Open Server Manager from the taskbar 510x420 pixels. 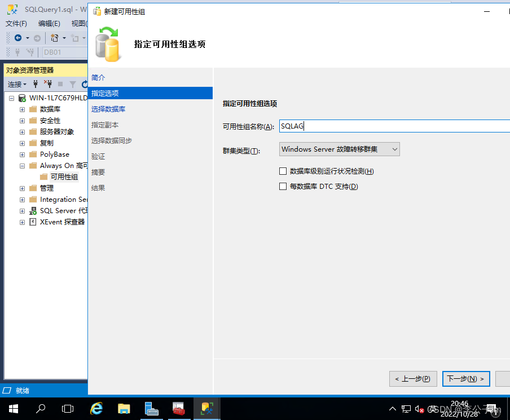[151, 409]
